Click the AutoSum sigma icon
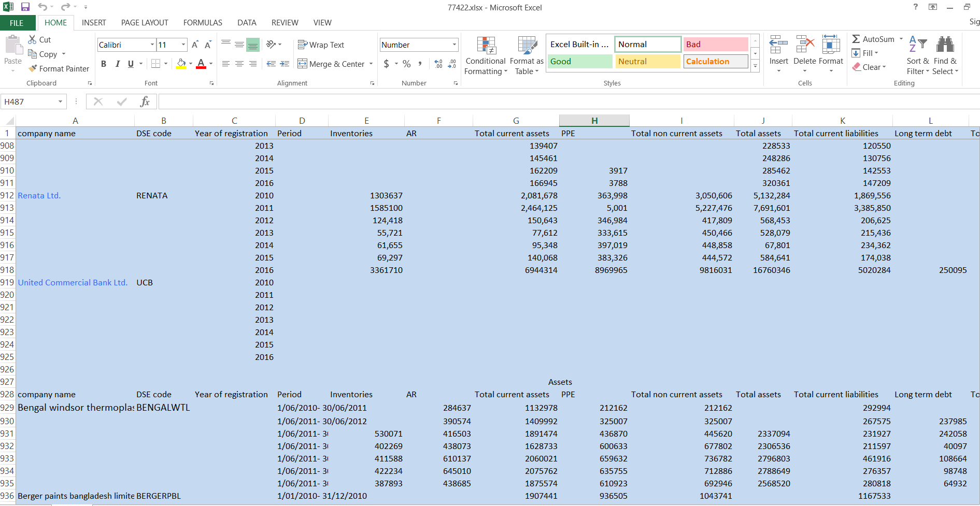Screen dimensions: 980x506 pyautogui.click(x=856, y=39)
